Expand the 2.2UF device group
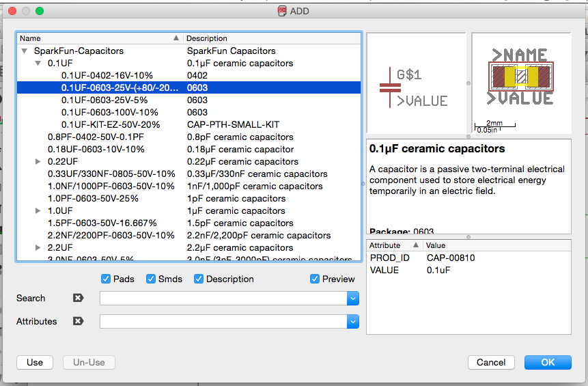The height and width of the screenshot is (386, 588). coord(38,247)
